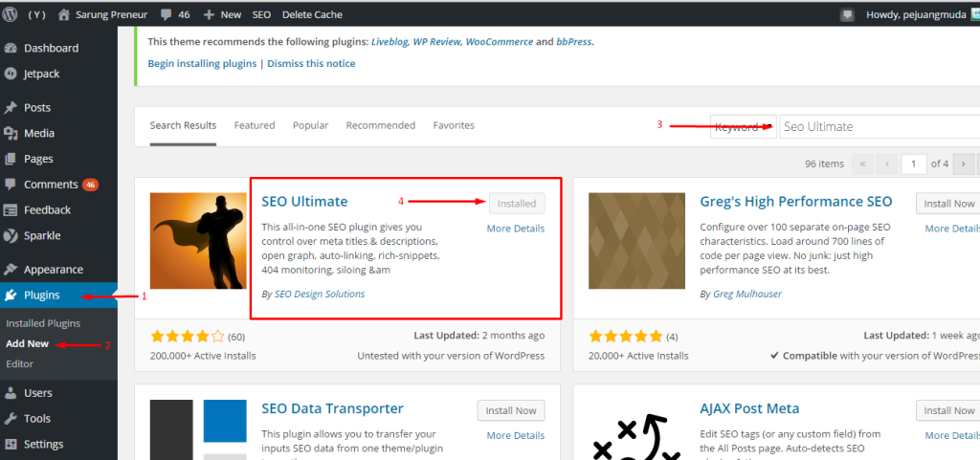Click the Yoast (Y) admin bar item
The width and height of the screenshot is (980, 460).
pos(37,15)
